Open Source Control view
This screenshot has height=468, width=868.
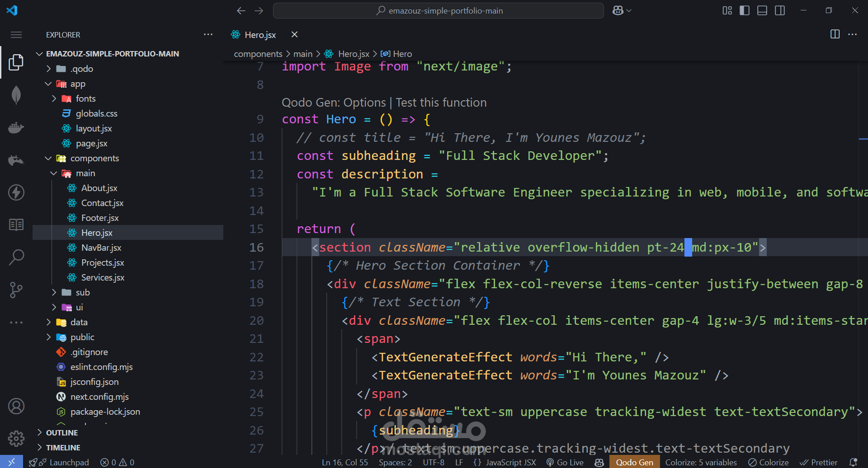pyautogui.click(x=16, y=290)
